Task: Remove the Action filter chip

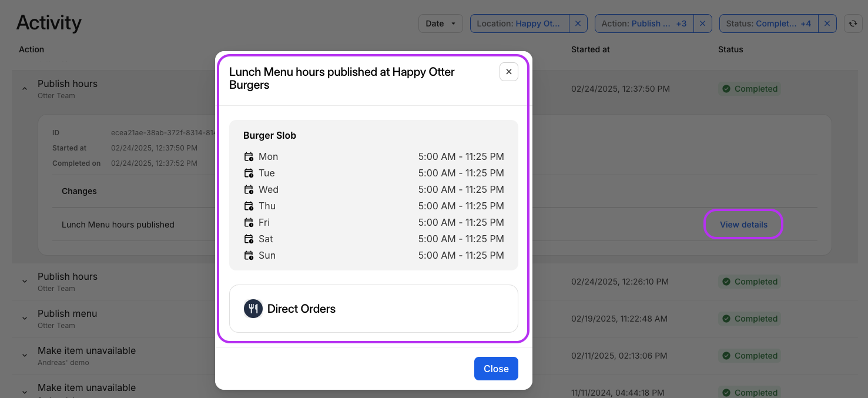Action: 702,24
